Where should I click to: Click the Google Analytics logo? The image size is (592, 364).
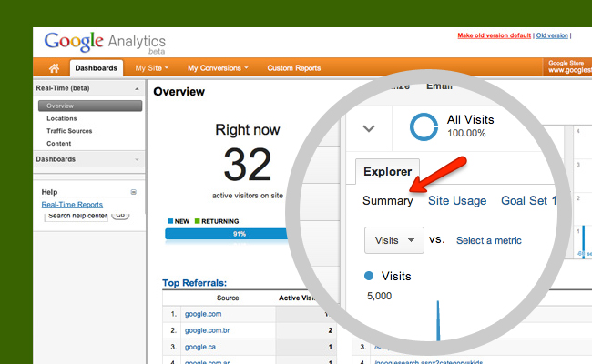(x=105, y=43)
